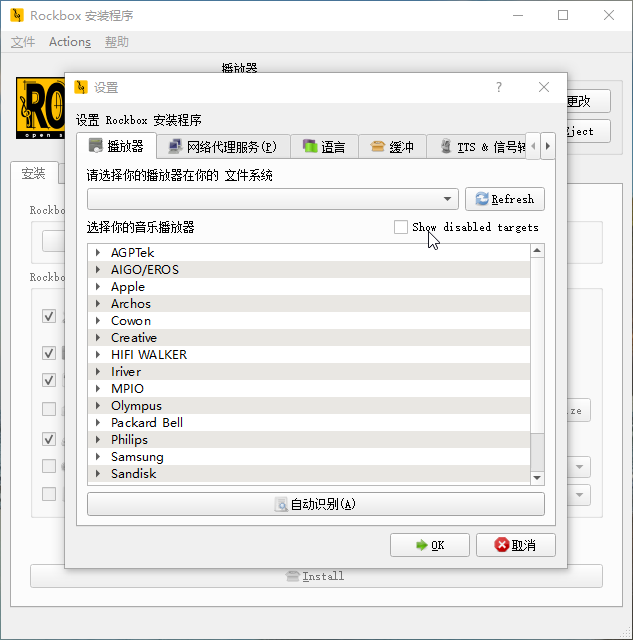This screenshot has height=640, width=633.
Task: Open the filesystem mount point dropdown
Action: point(273,199)
